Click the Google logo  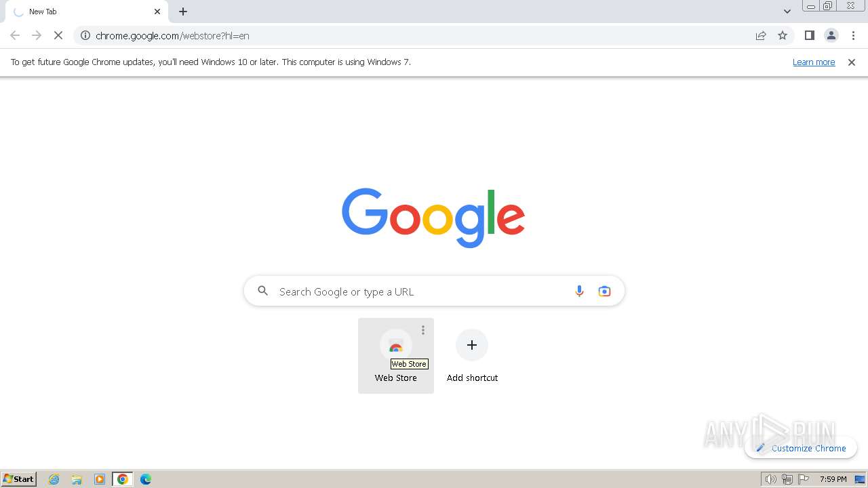433,218
